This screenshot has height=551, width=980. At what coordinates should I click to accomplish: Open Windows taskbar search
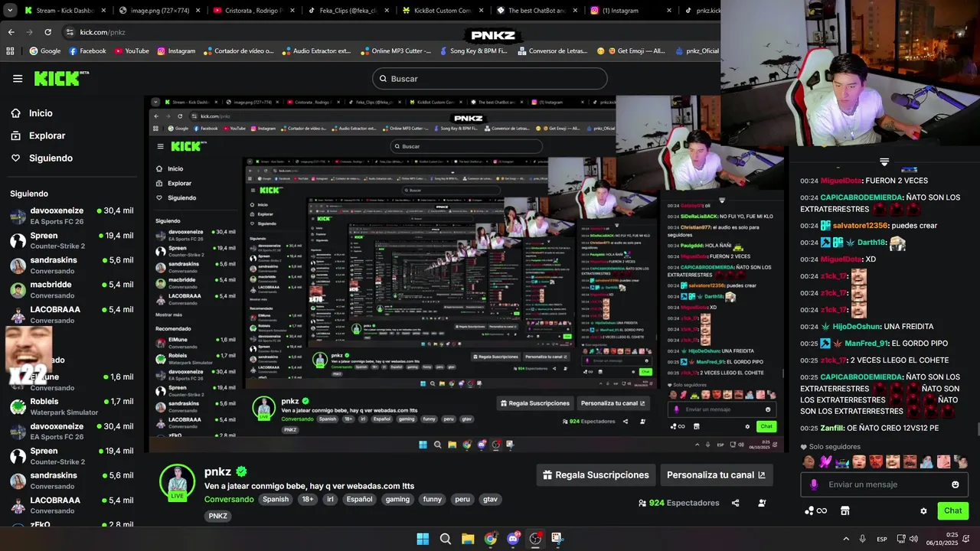pos(446,539)
